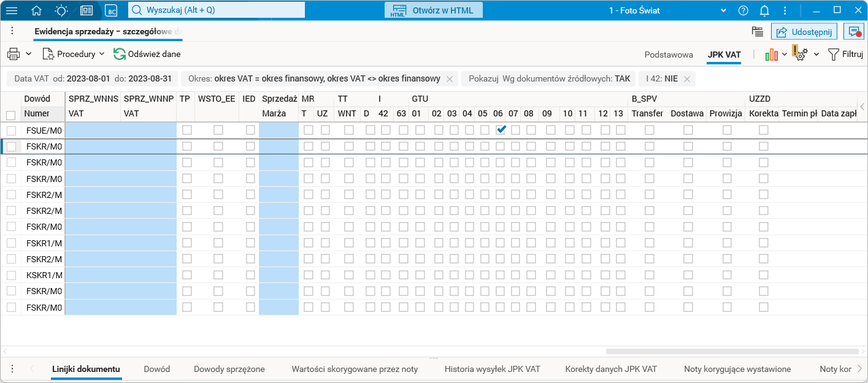Image resolution: width=868 pixels, height=383 pixels.
Task: Click the Prowizja column header
Action: tap(726, 113)
